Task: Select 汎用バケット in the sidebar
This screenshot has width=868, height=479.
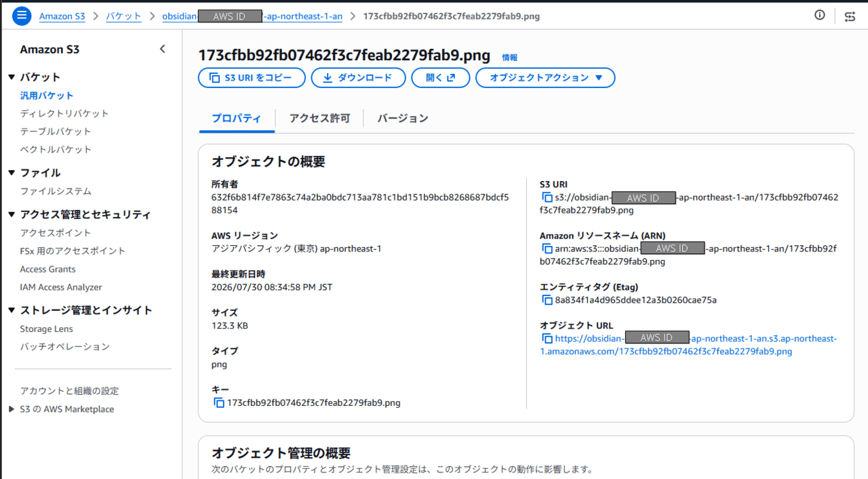Action: (x=47, y=96)
